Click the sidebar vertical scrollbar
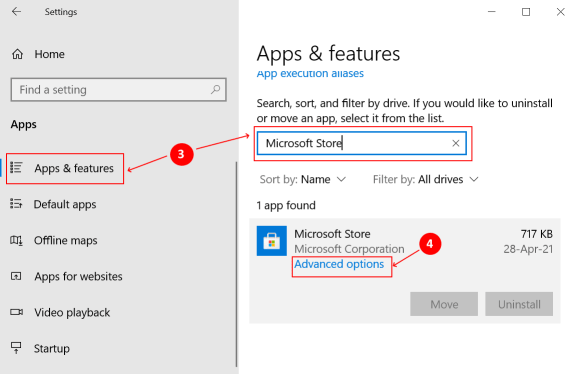Screen dimensions: 570x374 click(x=236, y=264)
